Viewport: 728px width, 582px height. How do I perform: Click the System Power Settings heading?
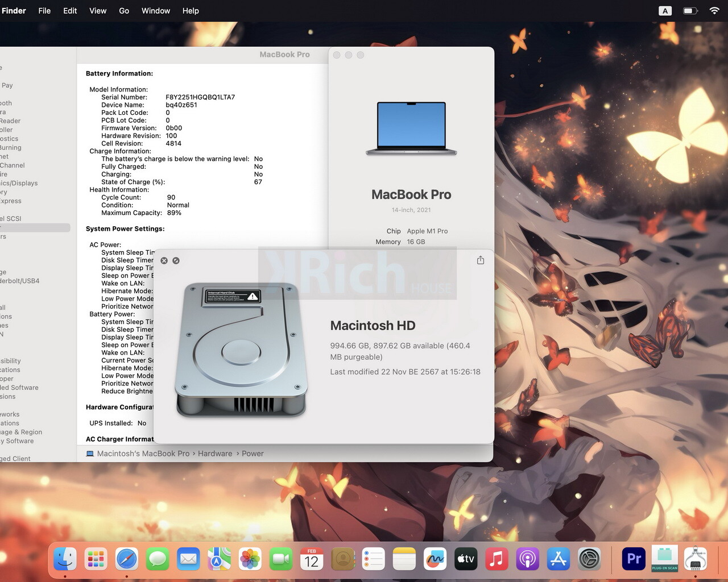tap(125, 229)
